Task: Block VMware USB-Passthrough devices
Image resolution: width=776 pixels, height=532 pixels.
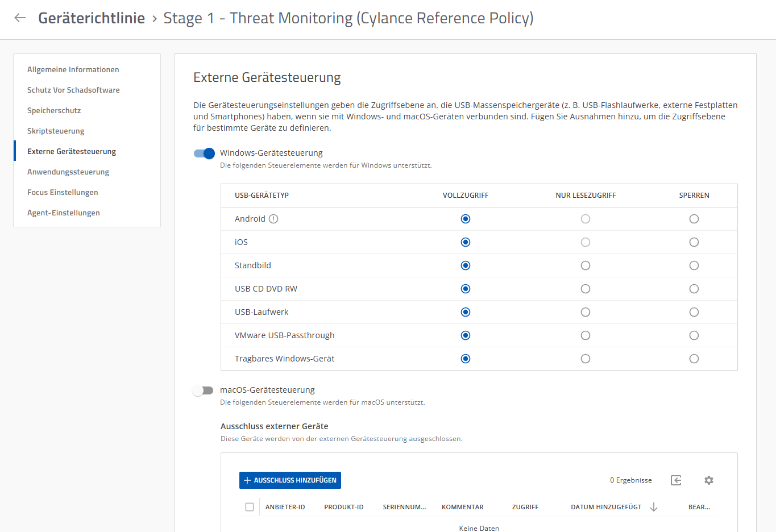Action: 694,335
